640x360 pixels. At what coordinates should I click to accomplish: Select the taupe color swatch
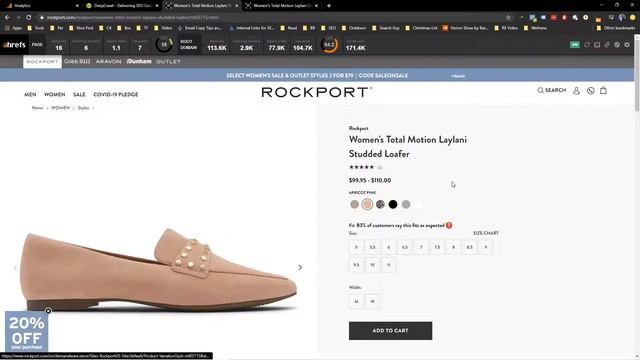pos(355,204)
